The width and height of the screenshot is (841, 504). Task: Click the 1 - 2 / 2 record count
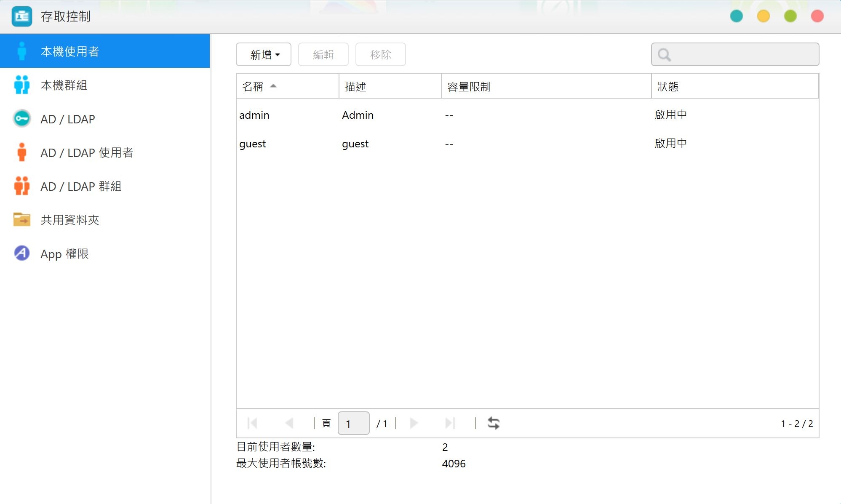[x=797, y=424]
